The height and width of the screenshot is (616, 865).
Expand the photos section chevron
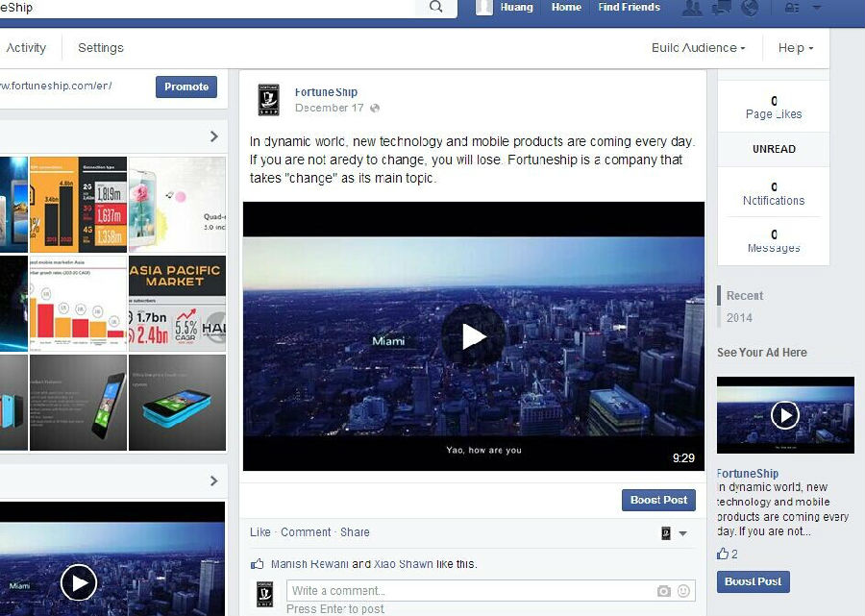pos(214,136)
